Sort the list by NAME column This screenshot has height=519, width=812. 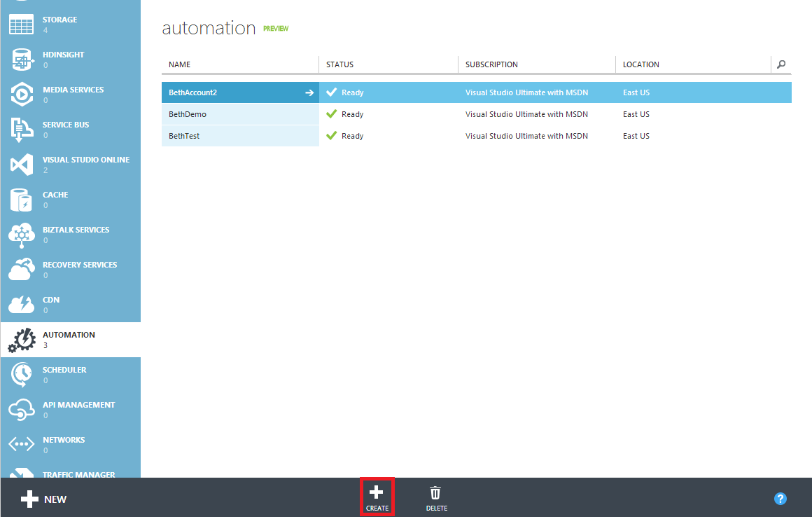[x=178, y=64]
